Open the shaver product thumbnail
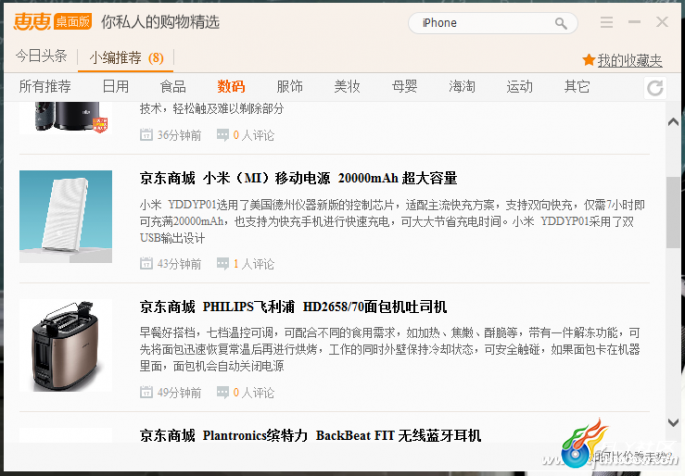 point(66,117)
